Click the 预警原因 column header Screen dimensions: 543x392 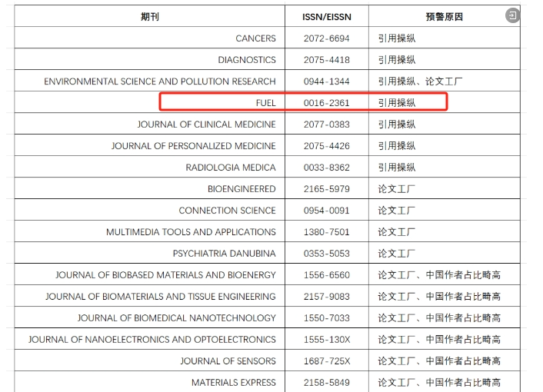[x=445, y=16]
